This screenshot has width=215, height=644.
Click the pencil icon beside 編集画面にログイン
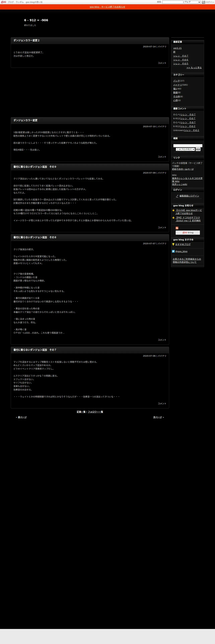[177, 196]
